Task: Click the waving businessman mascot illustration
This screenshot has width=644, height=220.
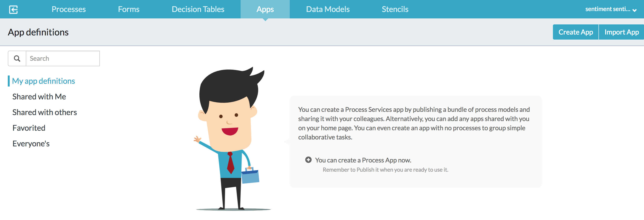Action: click(232, 139)
